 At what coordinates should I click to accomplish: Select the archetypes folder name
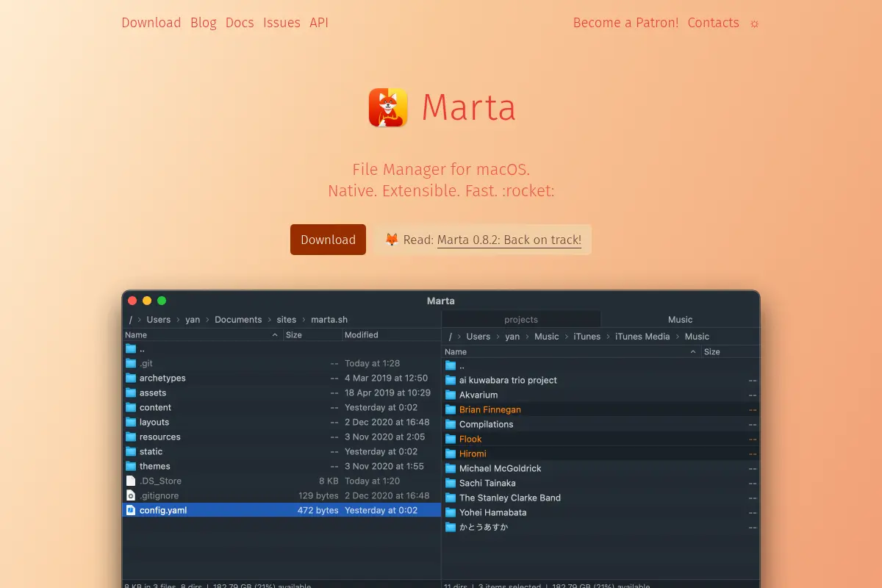point(162,378)
